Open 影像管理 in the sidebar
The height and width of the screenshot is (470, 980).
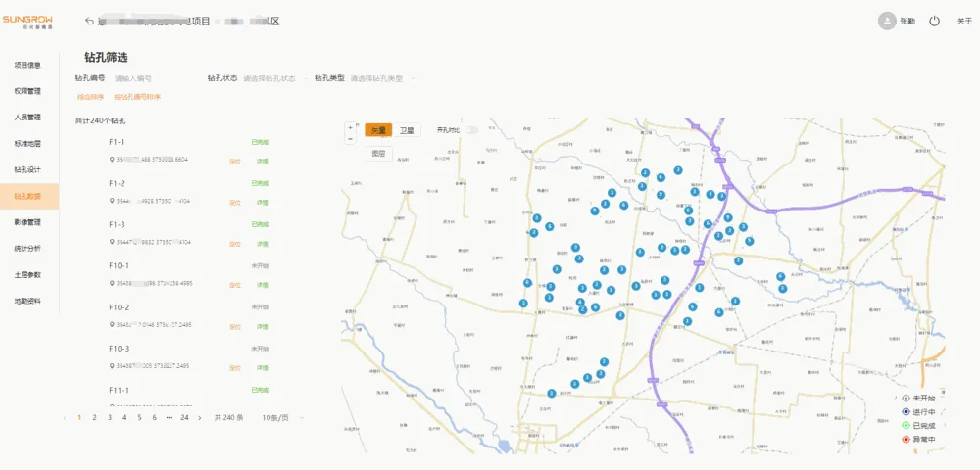click(27, 222)
